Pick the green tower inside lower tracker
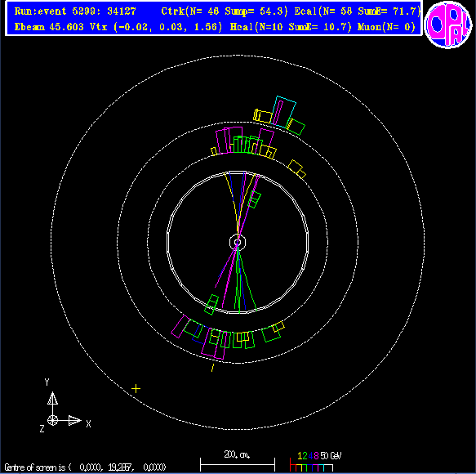Viewport: 476px width, 474px height. click(211, 305)
